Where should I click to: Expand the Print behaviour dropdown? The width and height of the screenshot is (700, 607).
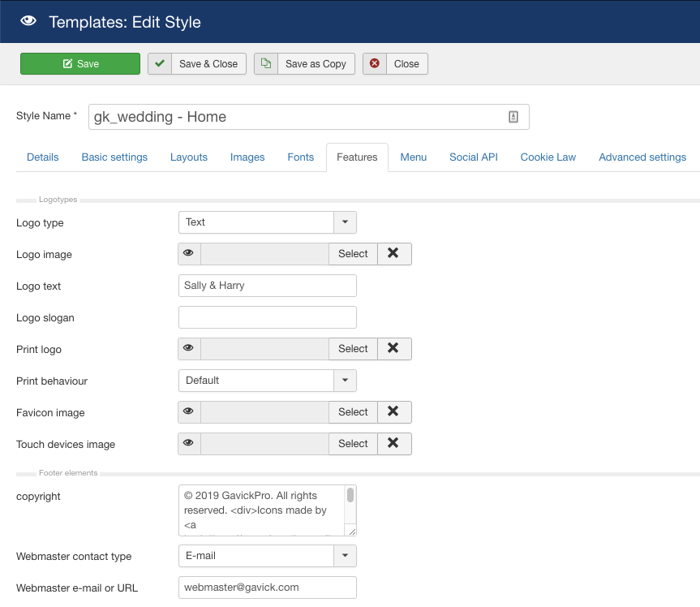(345, 381)
